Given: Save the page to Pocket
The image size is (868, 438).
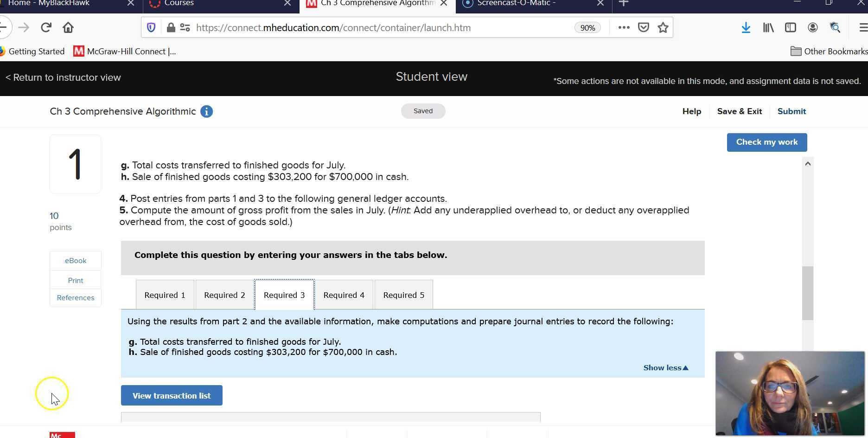Looking at the screenshot, I should tap(643, 27).
